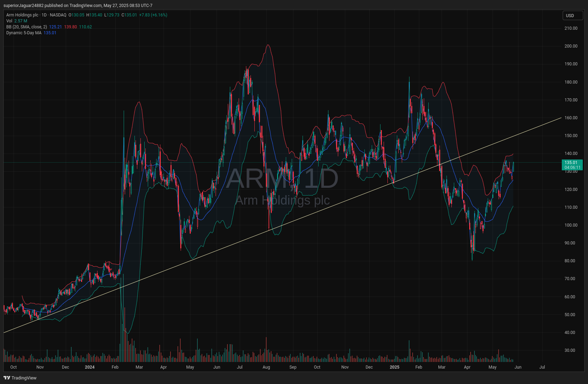The image size is (588, 384).
Task: Click the change value +7.83 (+6.16%)
Action: pos(153,15)
